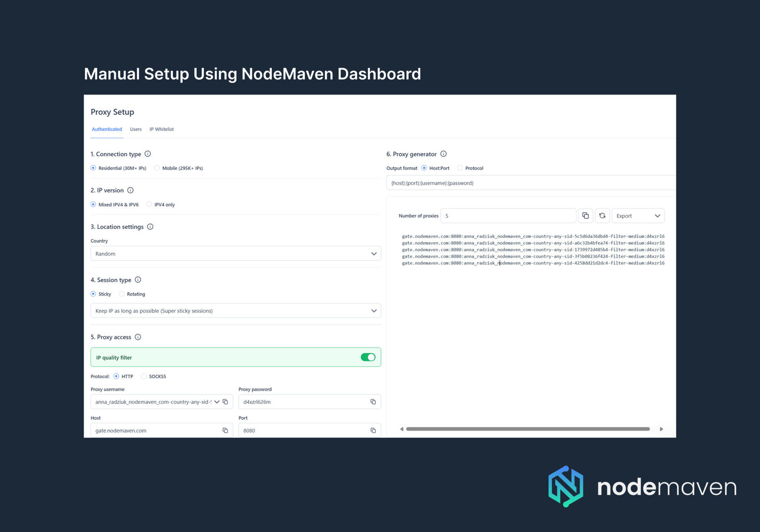Copy the proxy username

225,401
